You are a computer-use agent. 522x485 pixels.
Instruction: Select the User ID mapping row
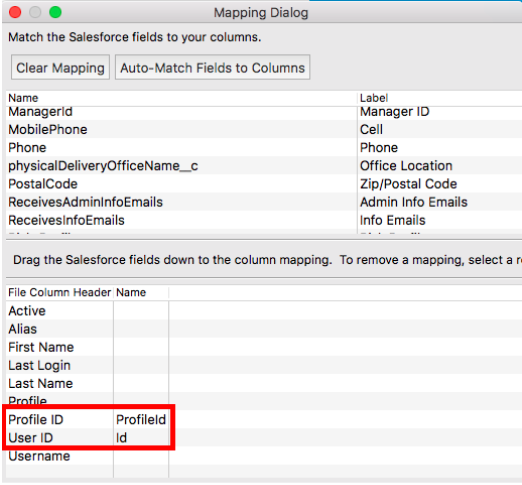264,438
